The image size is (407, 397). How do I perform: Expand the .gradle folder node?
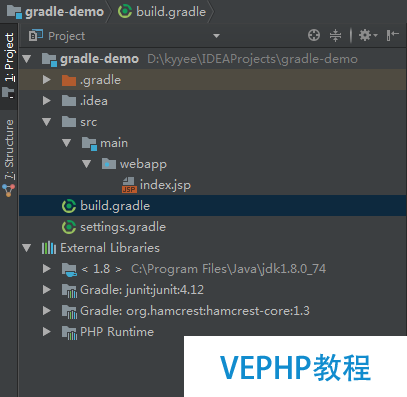point(47,80)
